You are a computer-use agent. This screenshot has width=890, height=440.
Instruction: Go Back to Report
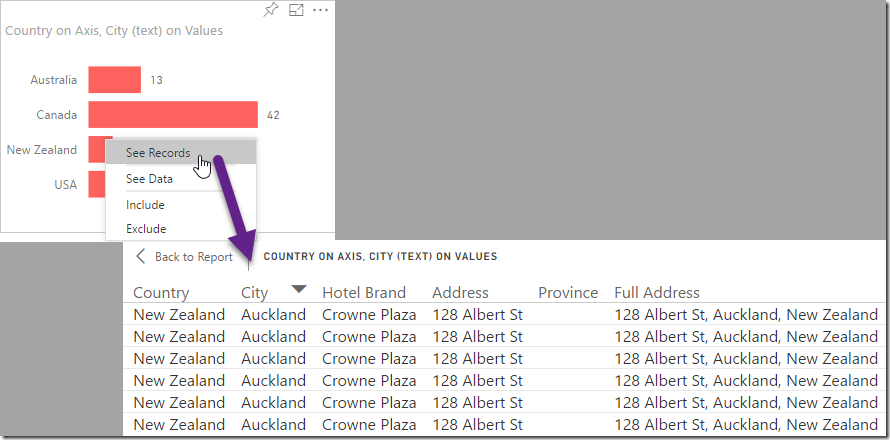[x=184, y=257]
